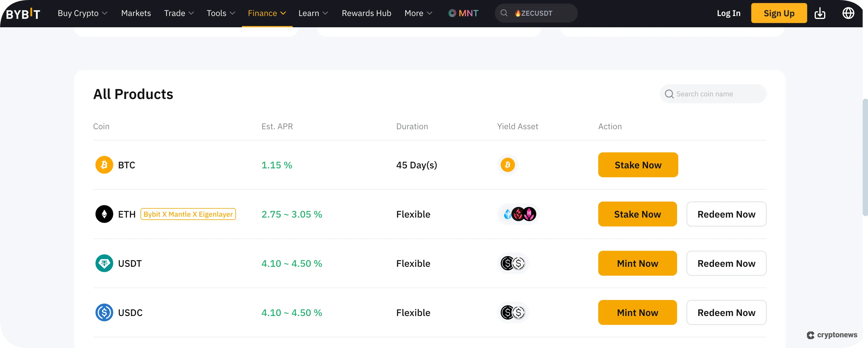This screenshot has height=348, width=868.
Task: Expand the Buy Crypto dropdown
Action: click(x=82, y=13)
